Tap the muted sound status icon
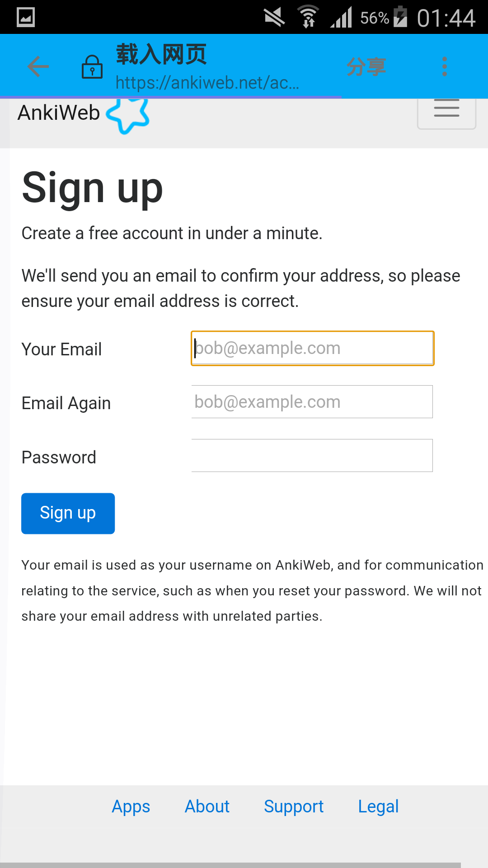Viewport: 488px width, 868px height. (x=274, y=17)
